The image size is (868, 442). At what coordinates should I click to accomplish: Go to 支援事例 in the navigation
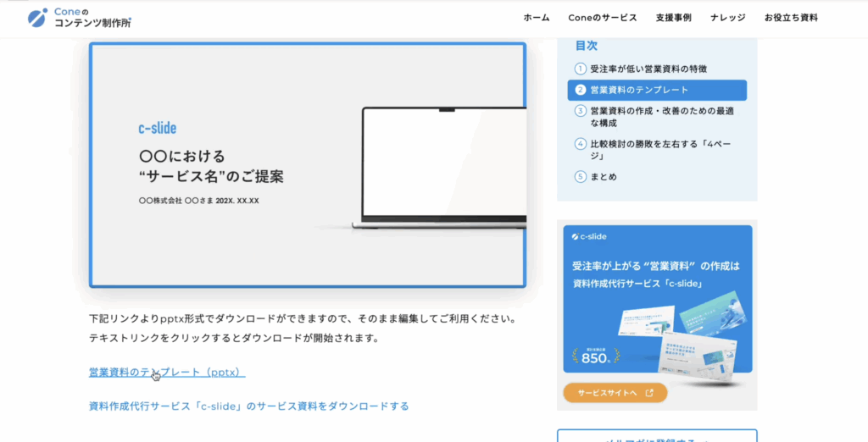674,18
